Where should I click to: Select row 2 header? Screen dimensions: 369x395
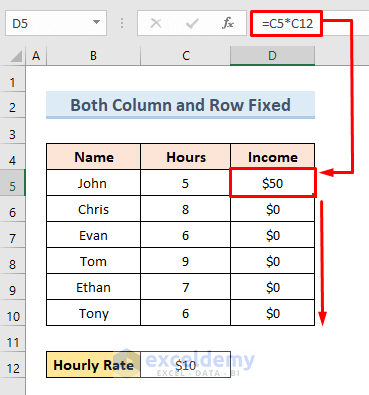(x=13, y=105)
